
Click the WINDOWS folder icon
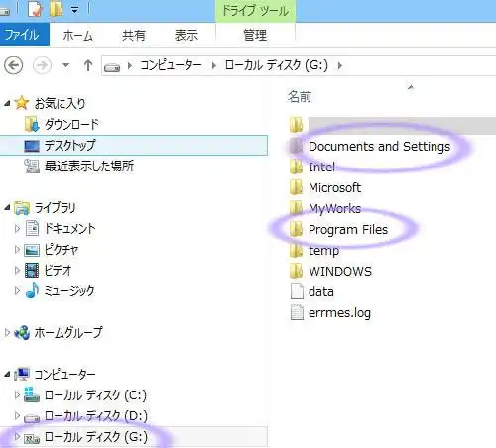[296, 271]
